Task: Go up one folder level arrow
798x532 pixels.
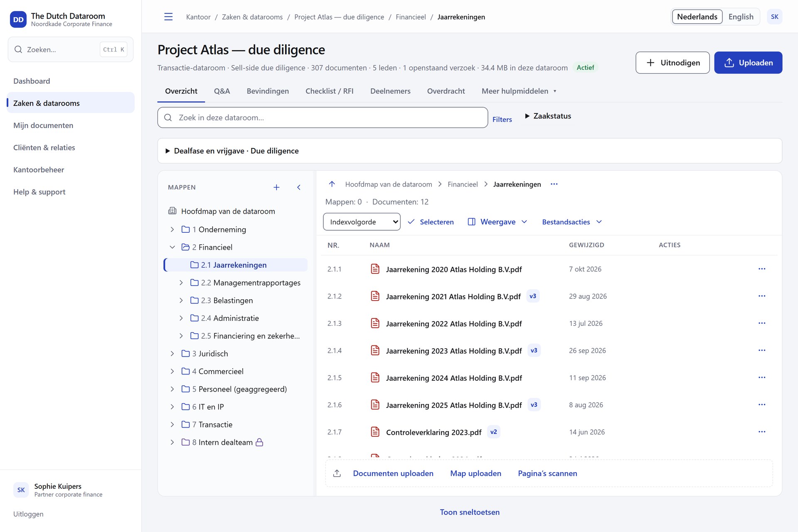Action: tap(332, 184)
